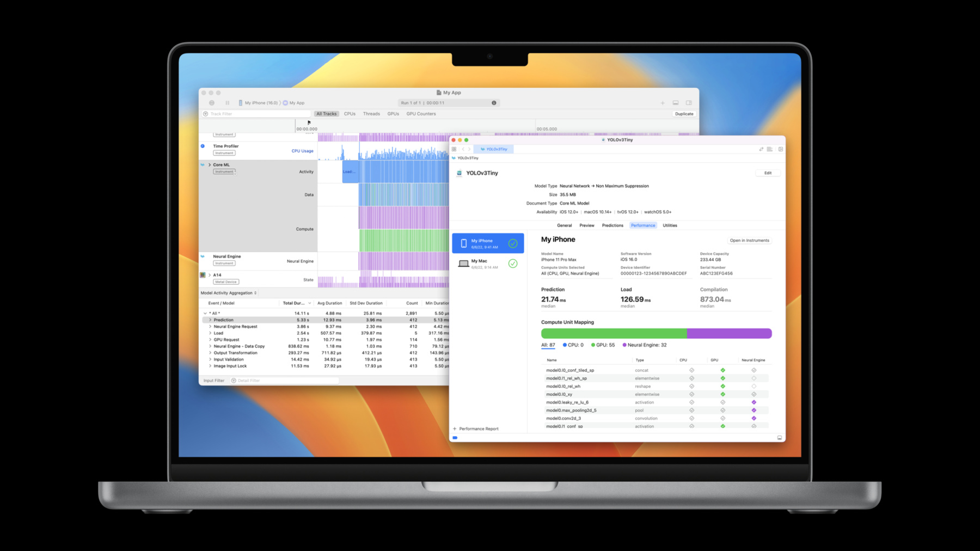Click the pause button in Instruments toolbar

227,103
